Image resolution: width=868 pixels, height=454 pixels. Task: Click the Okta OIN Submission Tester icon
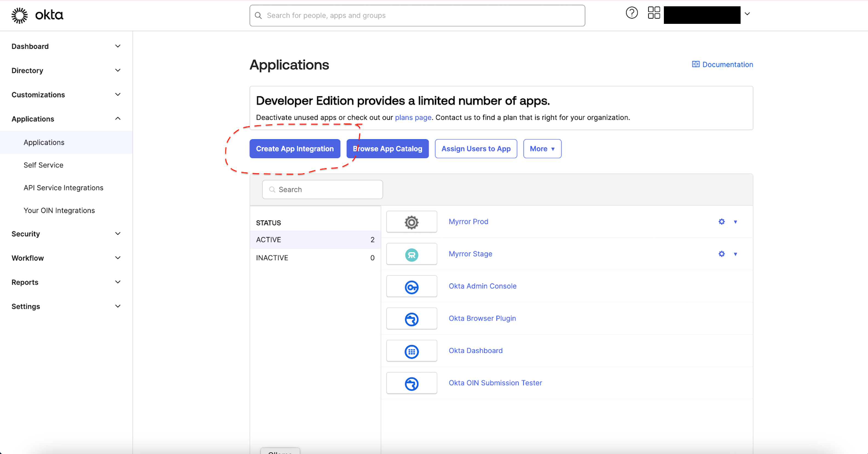point(412,383)
